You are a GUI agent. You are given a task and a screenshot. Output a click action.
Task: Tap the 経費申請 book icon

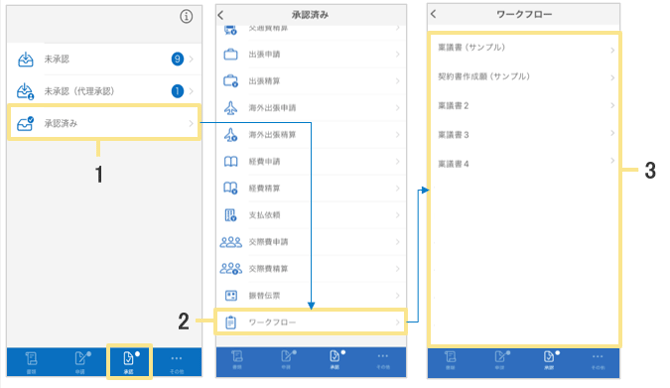tap(231, 162)
